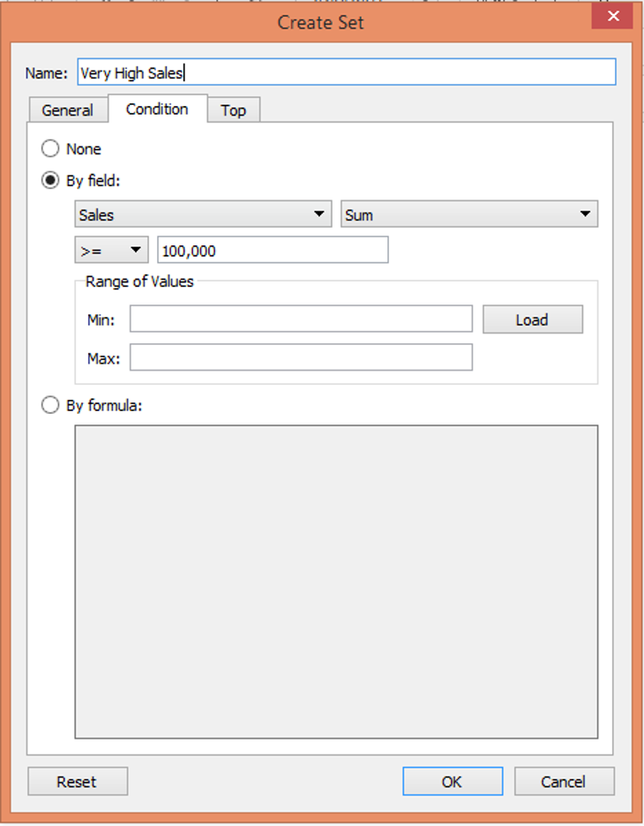Click the Max range value field
This screenshot has height=826, width=644.
click(x=301, y=357)
